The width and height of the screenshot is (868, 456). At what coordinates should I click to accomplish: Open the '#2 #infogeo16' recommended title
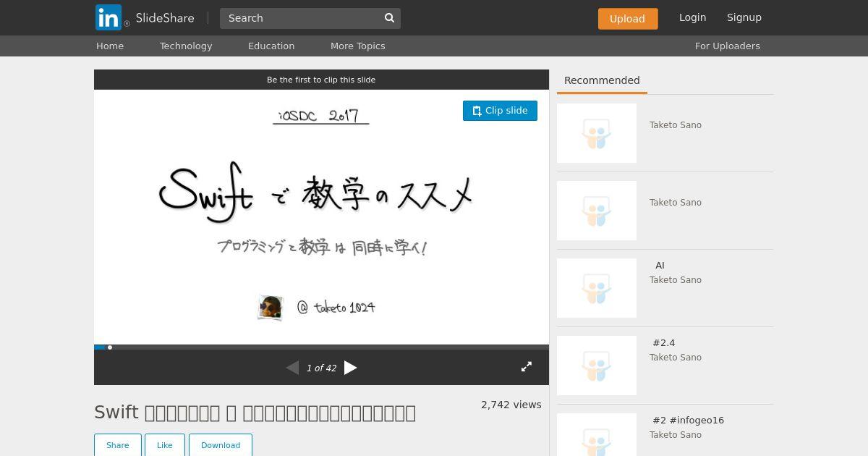[688, 421]
